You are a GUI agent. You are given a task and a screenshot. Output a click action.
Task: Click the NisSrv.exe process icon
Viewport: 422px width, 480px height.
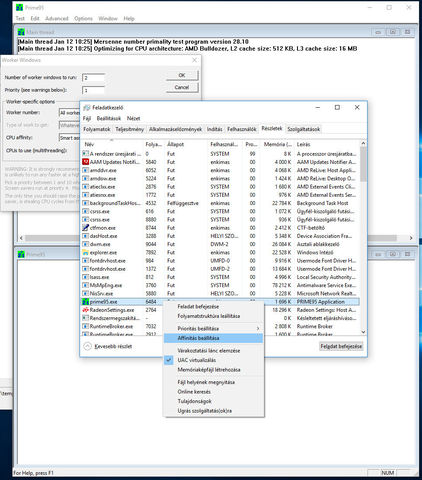(x=85, y=294)
